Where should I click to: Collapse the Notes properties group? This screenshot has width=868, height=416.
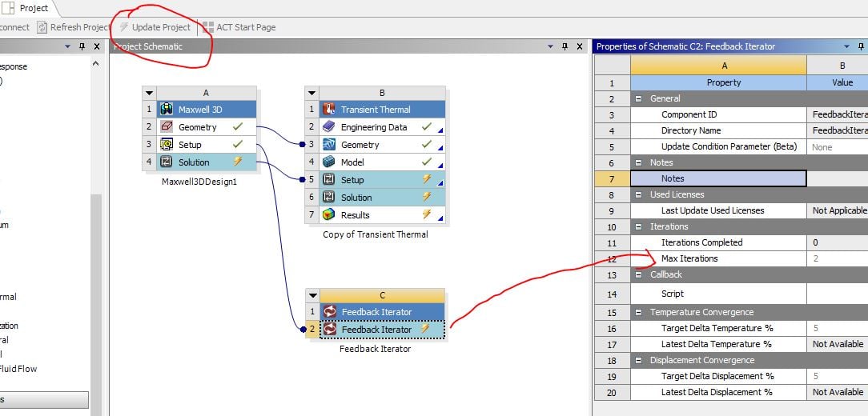[x=637, y=162]
